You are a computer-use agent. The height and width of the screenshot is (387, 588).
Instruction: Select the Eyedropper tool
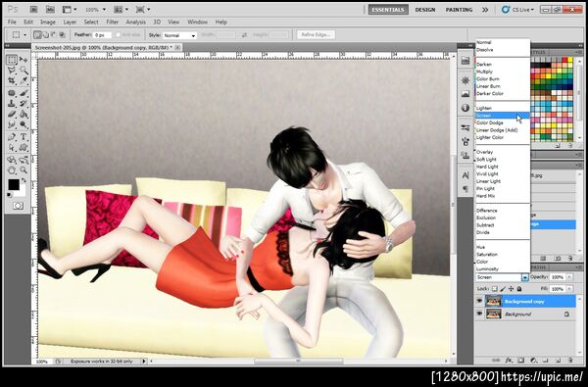click(24, 80)
